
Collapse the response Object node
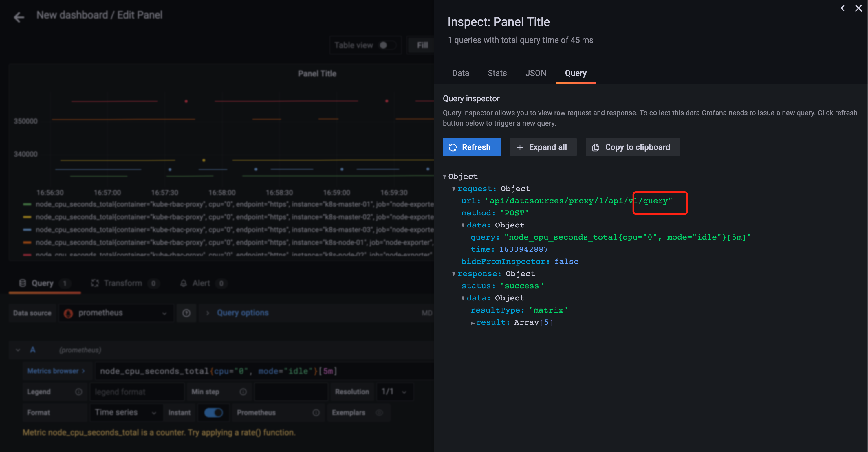point(454,274)
